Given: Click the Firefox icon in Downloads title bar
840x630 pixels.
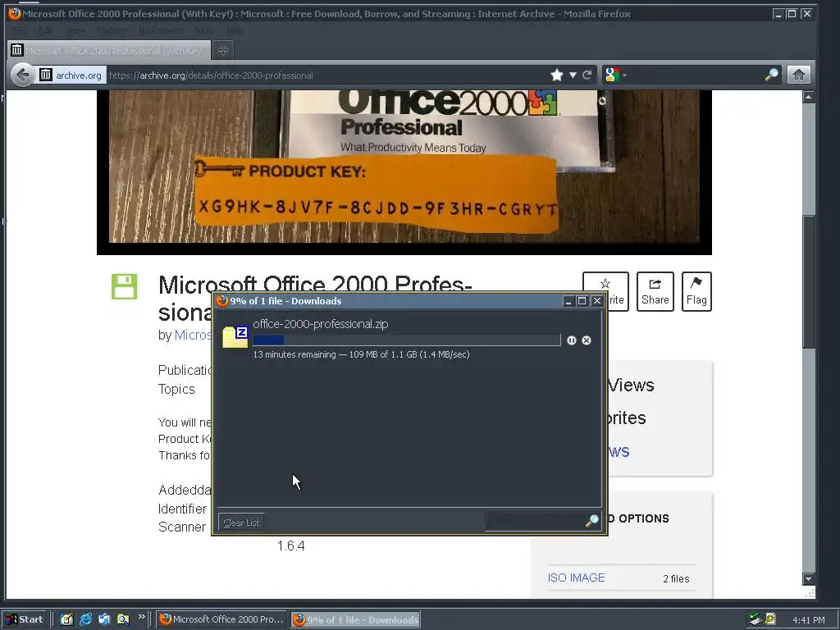Looking at the screenshot, I should click(x=222, y=301).
